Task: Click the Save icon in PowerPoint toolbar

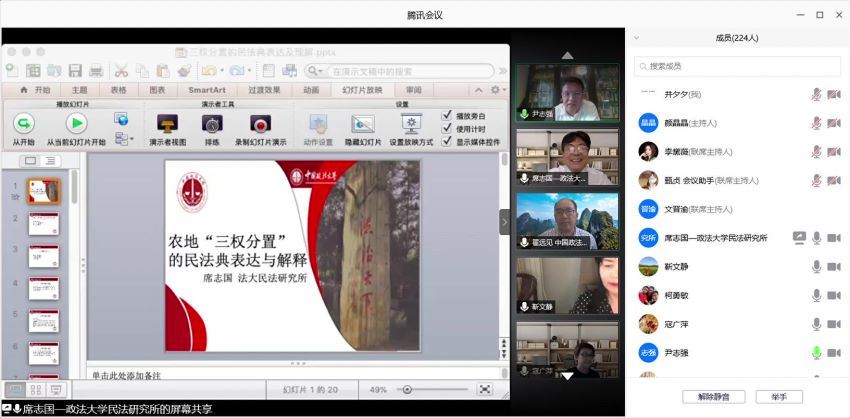Action: (75, 70)
